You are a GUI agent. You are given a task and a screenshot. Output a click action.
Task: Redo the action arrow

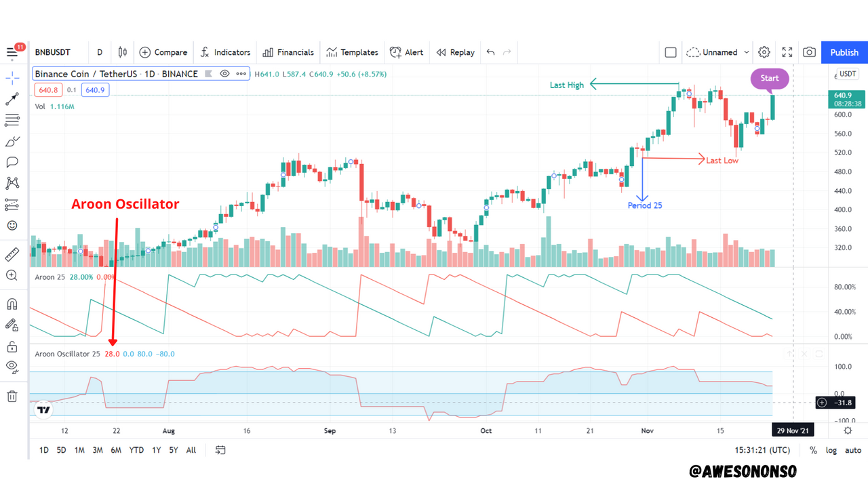click(507, 52)
